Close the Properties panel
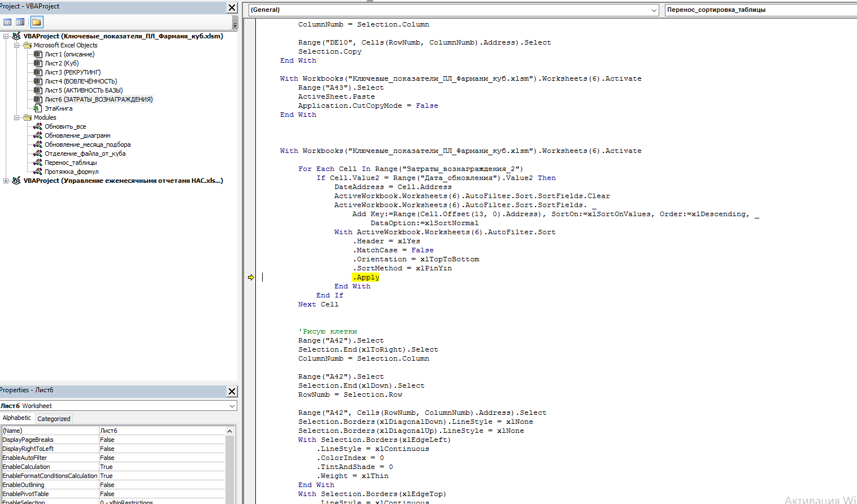857x504 pixels. point(232,391)
